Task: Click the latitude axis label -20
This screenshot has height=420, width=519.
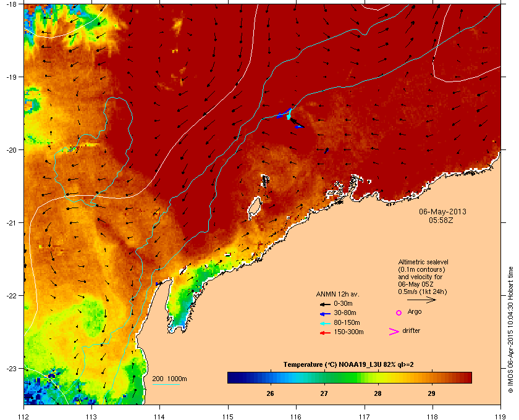Action: [x=11, y=150]
